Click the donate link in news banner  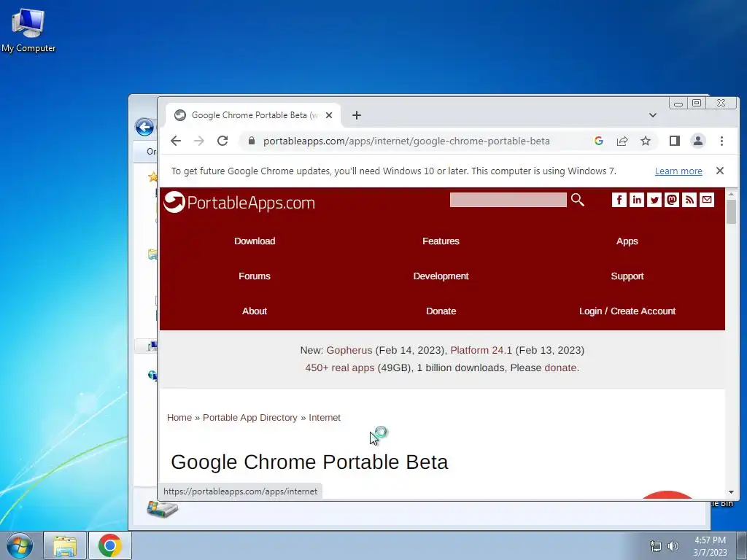tap(560, 368)
